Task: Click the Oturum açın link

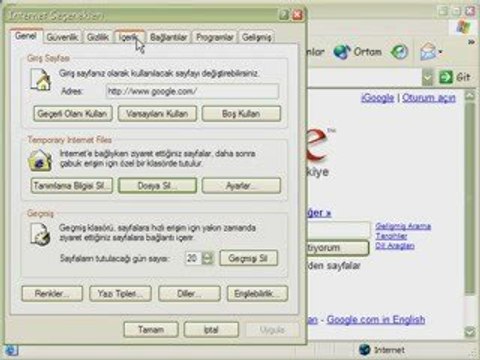Action: pos(429,98)
